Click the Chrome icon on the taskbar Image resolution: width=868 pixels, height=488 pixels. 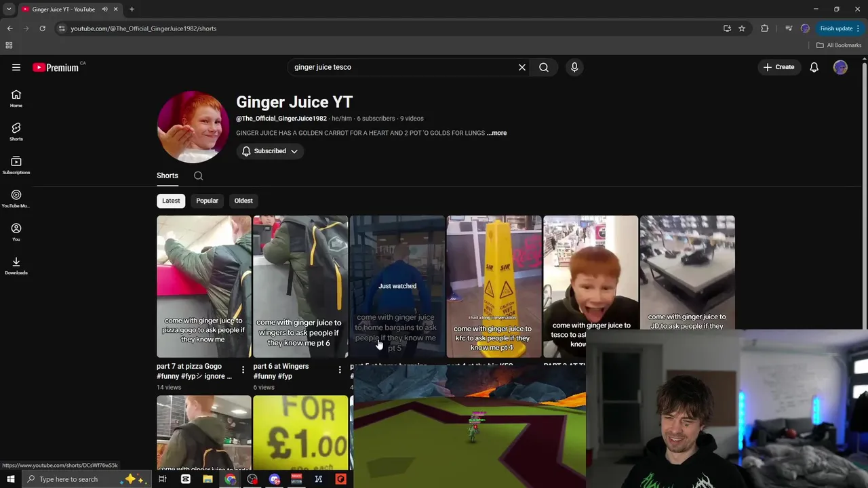231,479
